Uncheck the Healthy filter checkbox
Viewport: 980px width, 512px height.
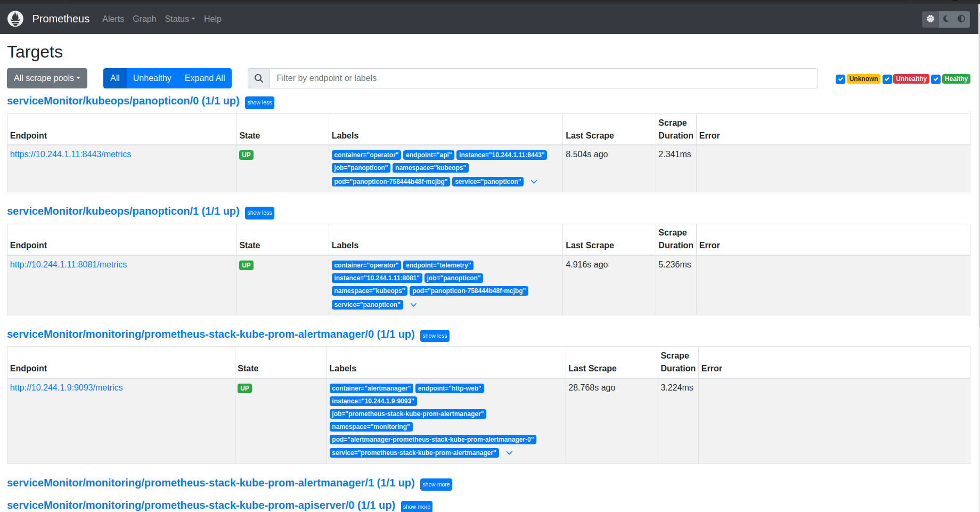click(x=936, y=79)
